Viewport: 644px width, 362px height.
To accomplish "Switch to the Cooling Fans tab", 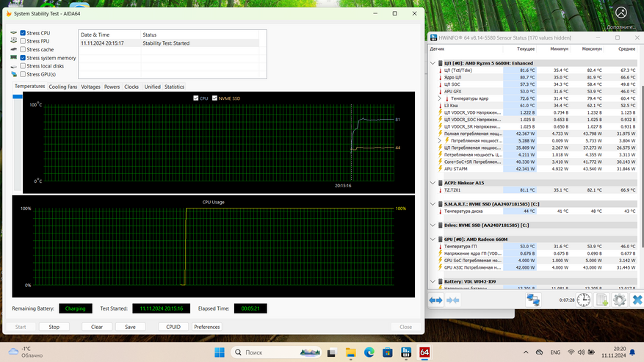I will (63, 87).
